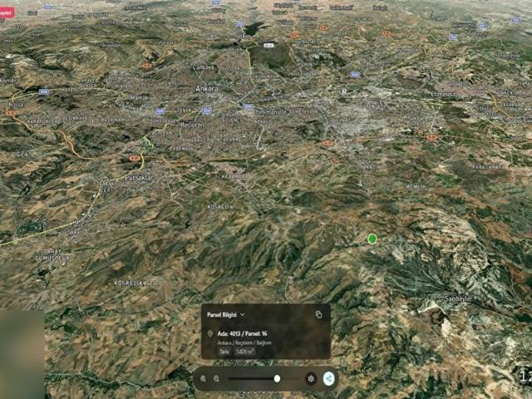Click the Yenimahalle map label

270,111
